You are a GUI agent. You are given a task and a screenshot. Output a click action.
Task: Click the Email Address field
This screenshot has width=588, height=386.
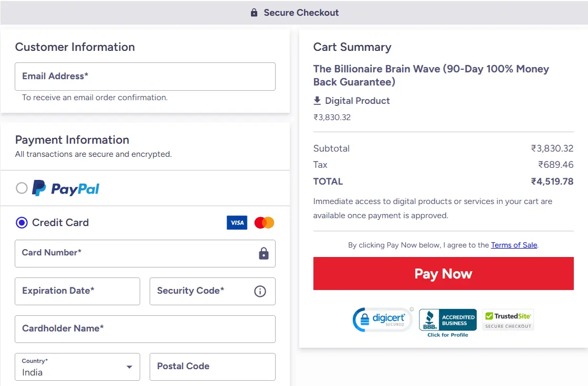(x=145, y=77)
